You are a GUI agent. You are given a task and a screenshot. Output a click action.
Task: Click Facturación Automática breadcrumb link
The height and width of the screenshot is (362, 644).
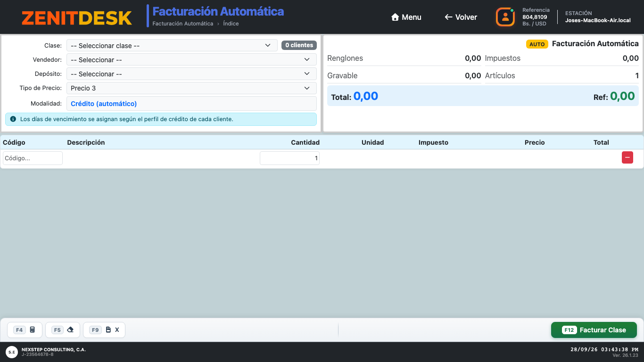183,24
